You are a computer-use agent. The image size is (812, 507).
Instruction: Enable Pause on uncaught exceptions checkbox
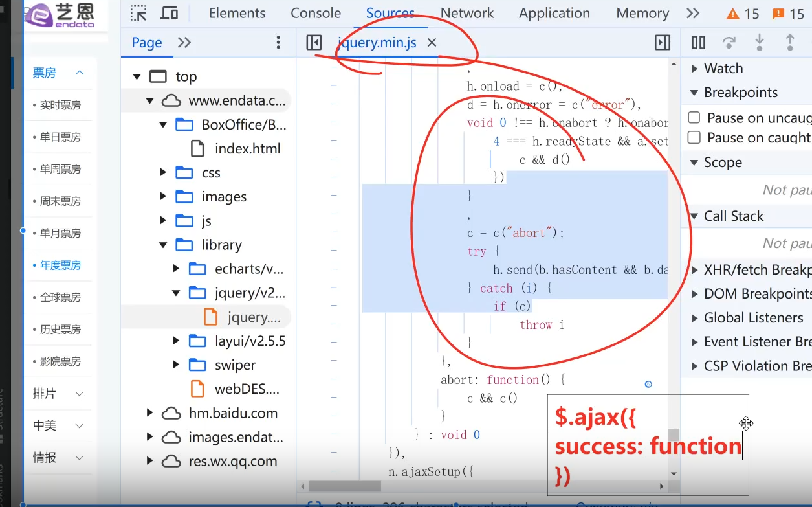tap(694, 118)
